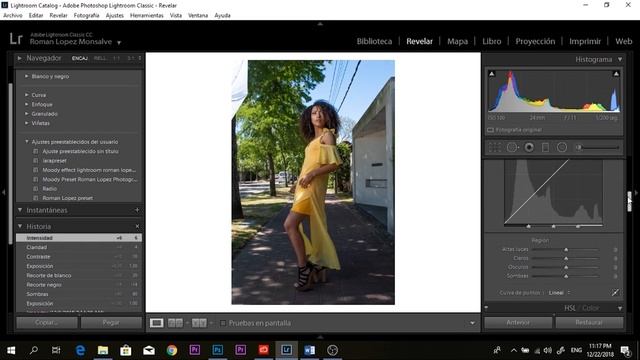This screenshot has height=360, width=640.
Task: Add a new snapshot with plus icon
Action: tap(137, 210)
